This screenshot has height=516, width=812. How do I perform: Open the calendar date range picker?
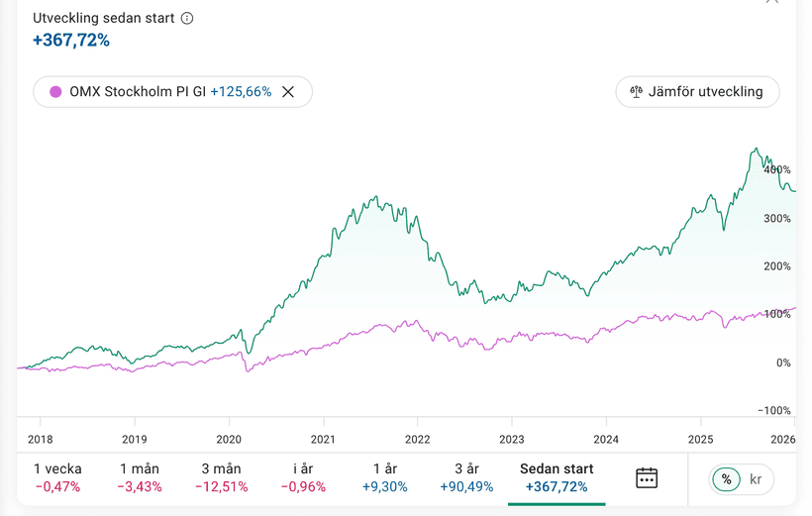click(646, 478)
